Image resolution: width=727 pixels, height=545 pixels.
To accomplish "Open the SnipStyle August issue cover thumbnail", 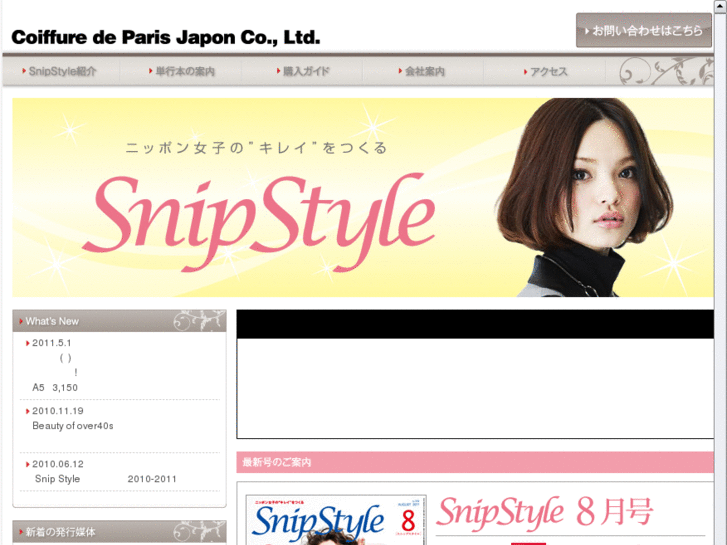I will [336, 520].
